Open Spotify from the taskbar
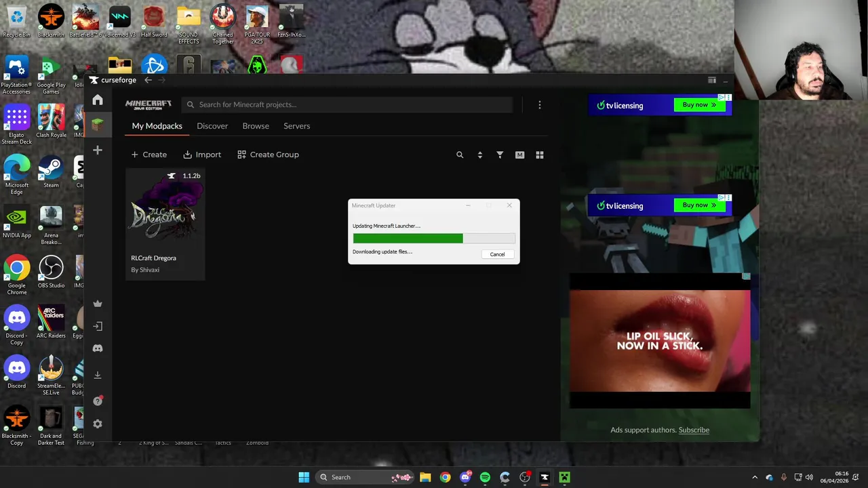The width and height of the screenshot is (868, 488). [x=485, y=477]
